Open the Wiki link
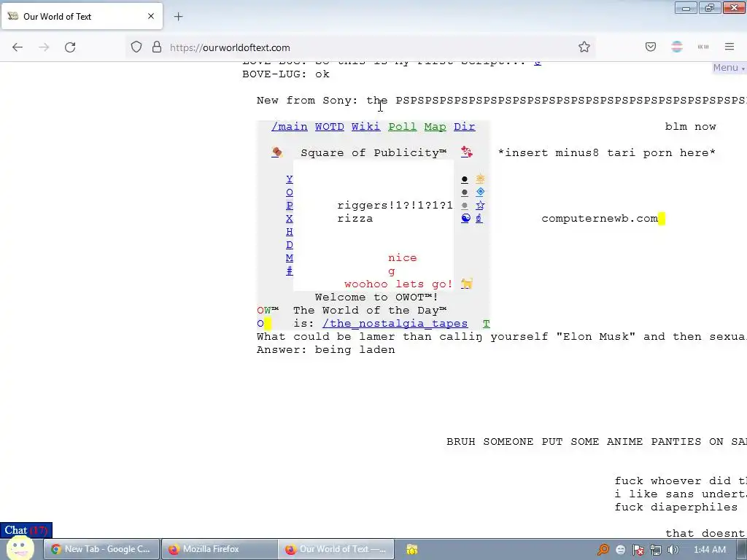 tap(366, 127)
